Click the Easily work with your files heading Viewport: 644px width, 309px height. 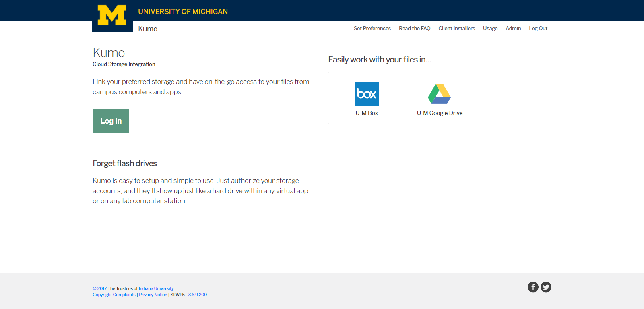(x=380, y=60)
